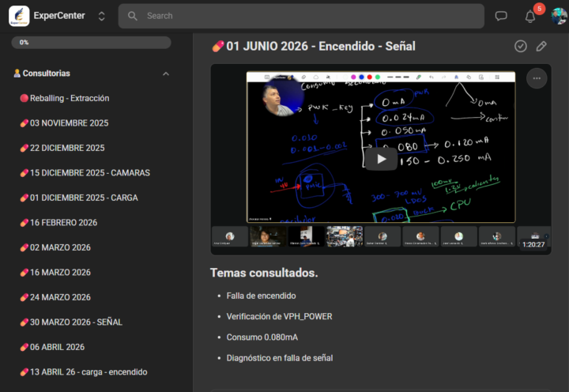Click the presenter's webcam circle
569x392 pixels.
tap(282, 96)
